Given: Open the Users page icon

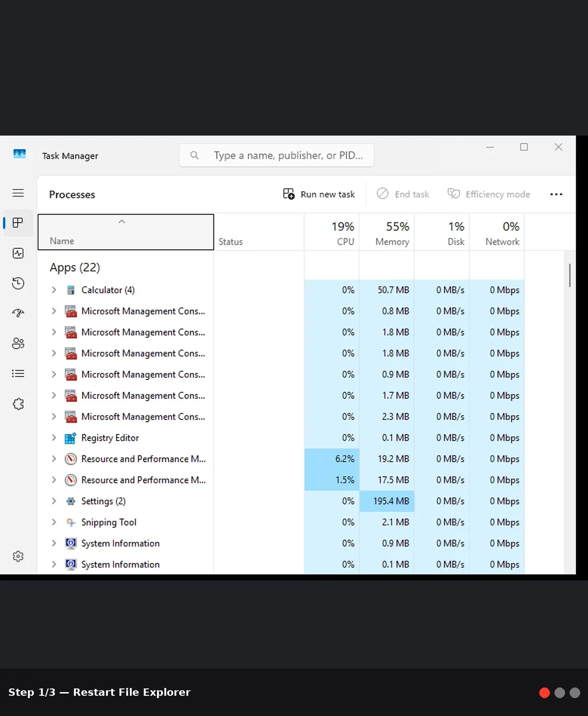Looking at the screenshot, I should pos(18,343).
